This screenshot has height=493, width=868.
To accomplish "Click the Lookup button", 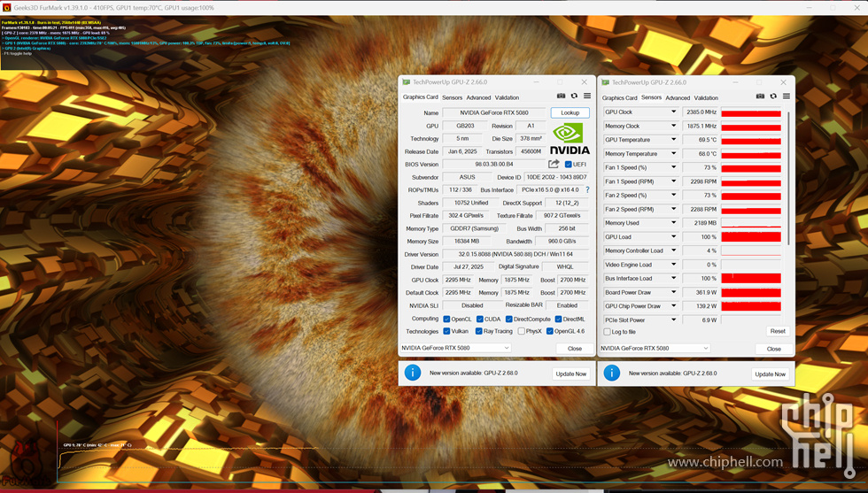I will click(x=570, y=112).
